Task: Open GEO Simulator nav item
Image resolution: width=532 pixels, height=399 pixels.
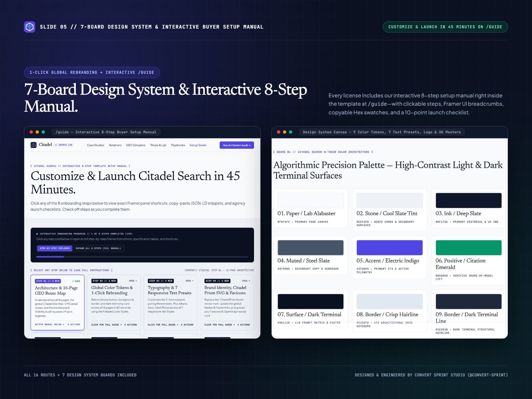Action: (x=136, y=145)
